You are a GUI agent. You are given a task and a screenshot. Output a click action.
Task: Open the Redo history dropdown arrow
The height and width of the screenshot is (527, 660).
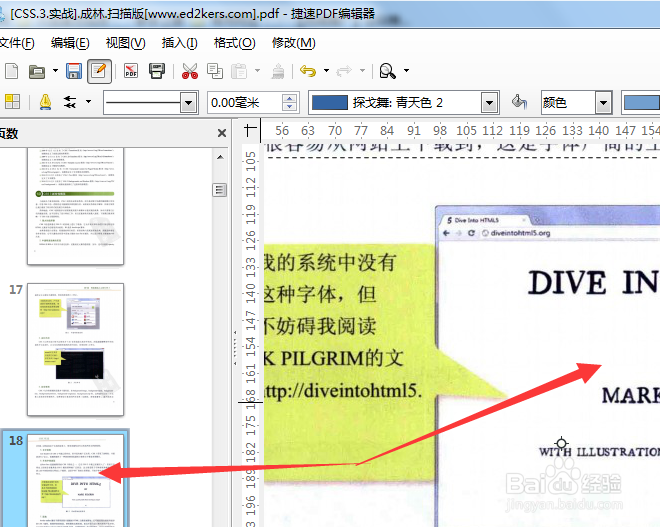pyautogui.click(x=362, y=71)
